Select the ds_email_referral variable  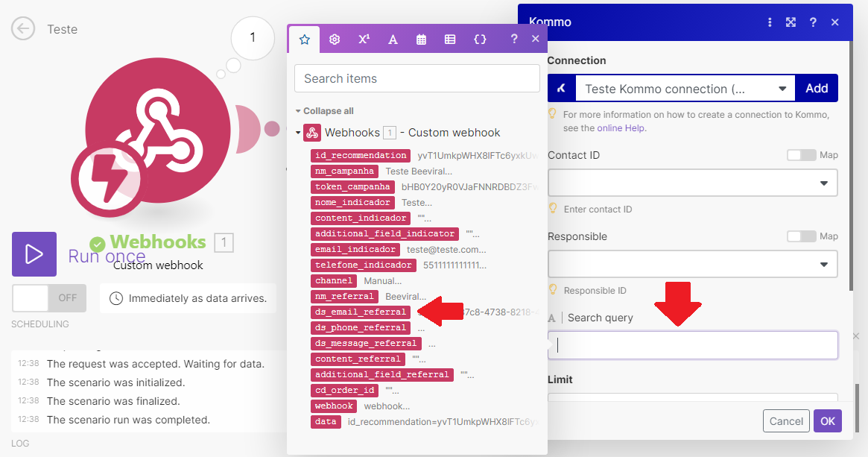click(x=361, y=312)
